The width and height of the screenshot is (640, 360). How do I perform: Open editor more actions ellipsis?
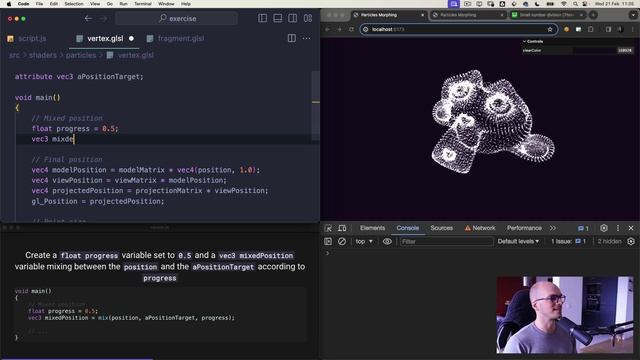306,38
